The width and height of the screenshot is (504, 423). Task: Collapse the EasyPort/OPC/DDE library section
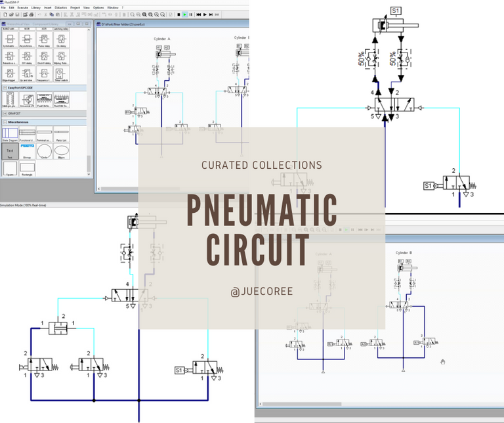click(5, 88)
